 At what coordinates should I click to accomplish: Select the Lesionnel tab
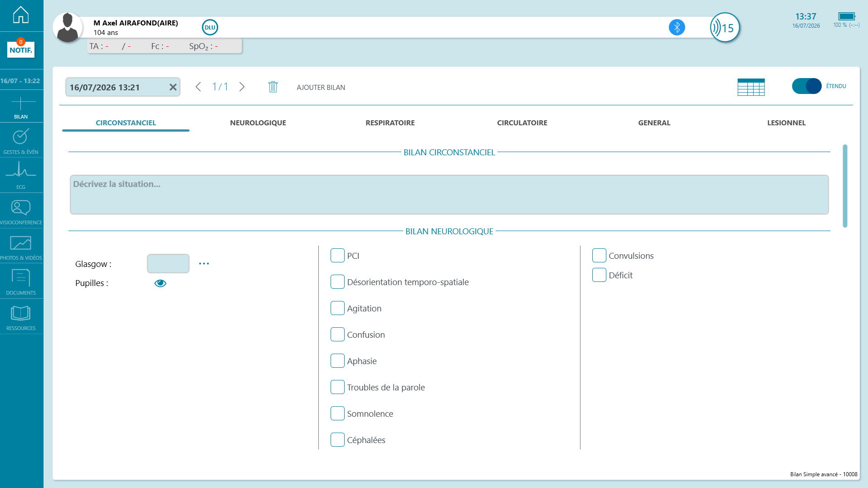tap(786, 123)
